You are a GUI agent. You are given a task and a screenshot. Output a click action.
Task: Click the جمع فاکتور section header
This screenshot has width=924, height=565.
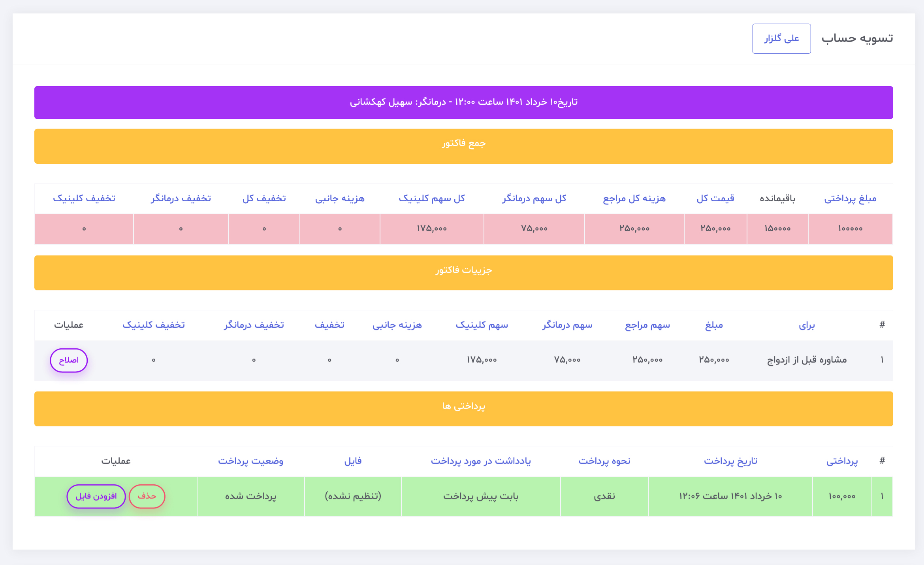point(463,146)
